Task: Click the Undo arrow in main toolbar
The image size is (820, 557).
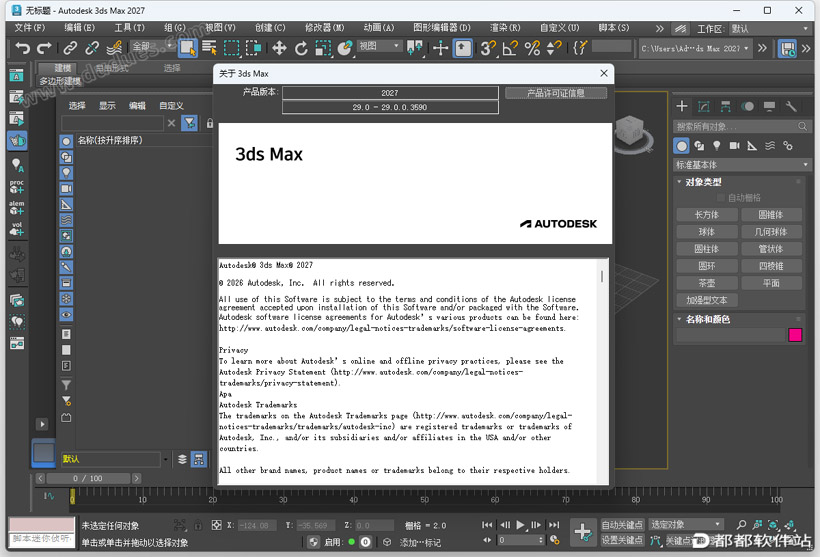Action: click(22, 48)
